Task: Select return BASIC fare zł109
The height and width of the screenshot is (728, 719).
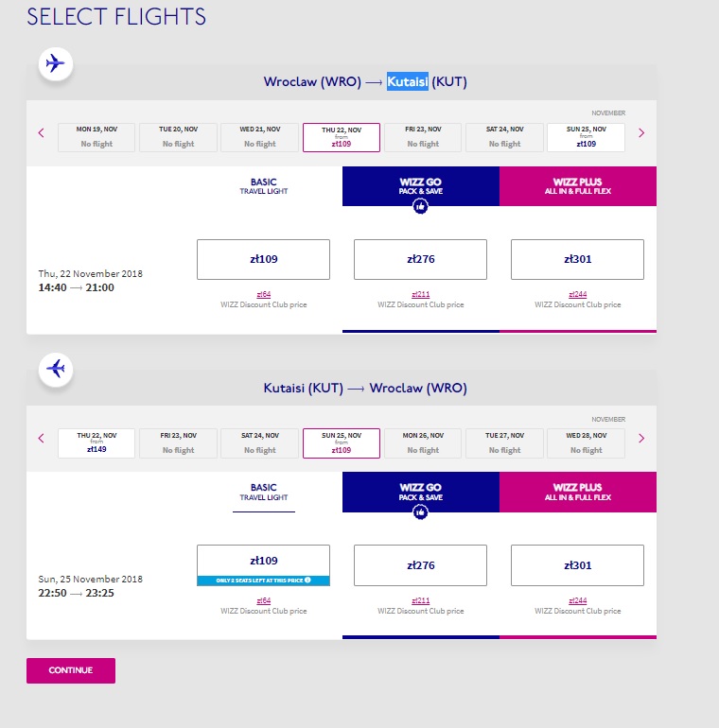Action: tap(263, 565)
